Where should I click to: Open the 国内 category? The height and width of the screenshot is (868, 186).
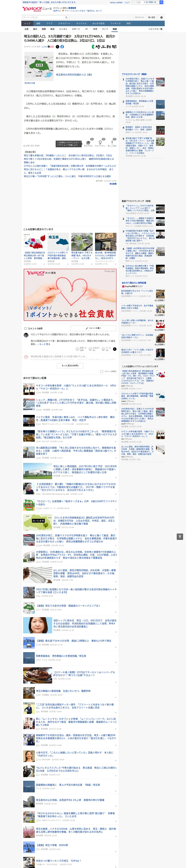[x=35, y=29]
